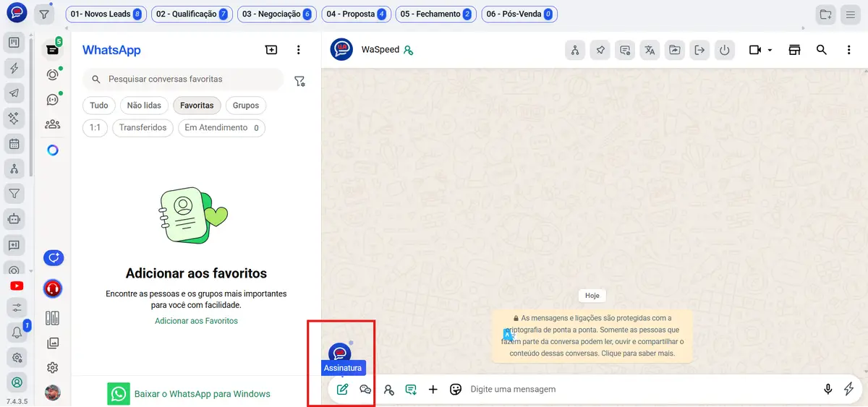Viewport: 868px width, 407px height.
Task: Toggle the Transferidos filter chip
Action: pos(143,128)
